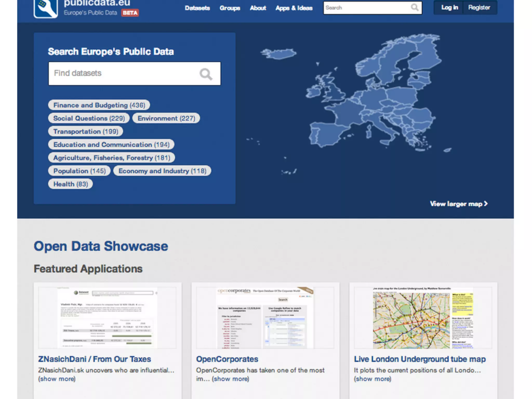Click the chevron arrow next to View larger map
Viewport: 532px width, 399px height.
486,204
